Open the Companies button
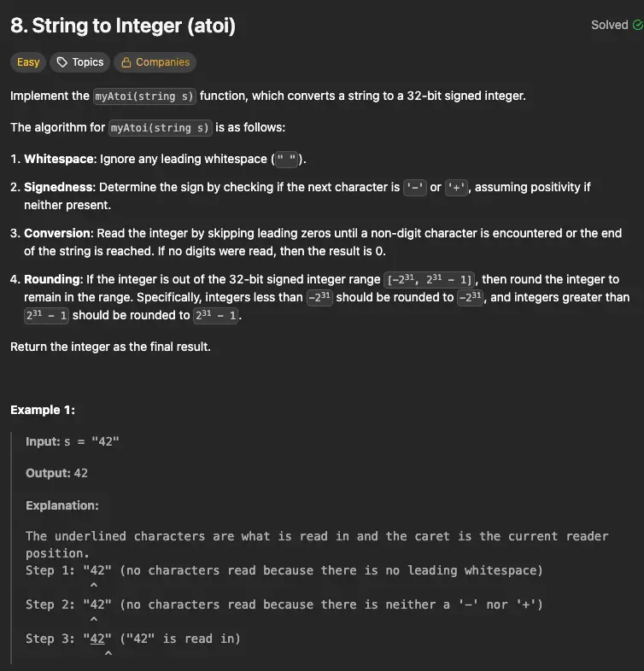The image size is (644, 671). tap(155, 62)
